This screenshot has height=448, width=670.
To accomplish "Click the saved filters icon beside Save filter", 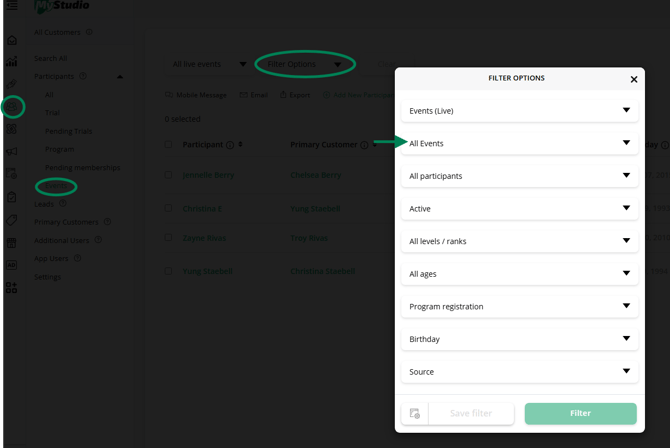I will coord(415,413).
